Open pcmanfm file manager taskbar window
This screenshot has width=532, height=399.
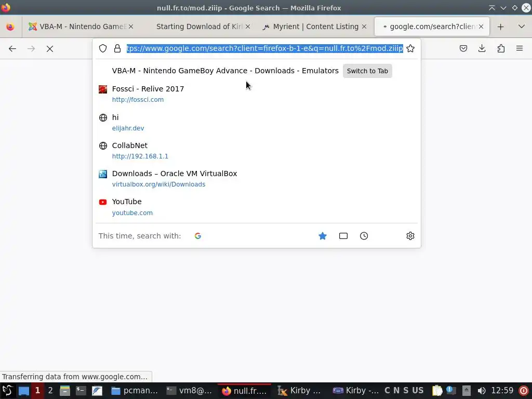135,391
